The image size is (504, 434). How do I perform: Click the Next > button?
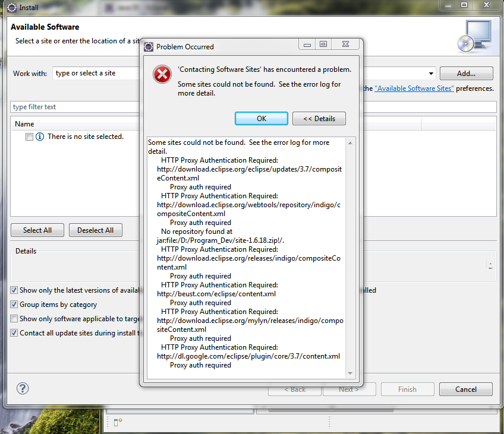[x=349, y=389]
